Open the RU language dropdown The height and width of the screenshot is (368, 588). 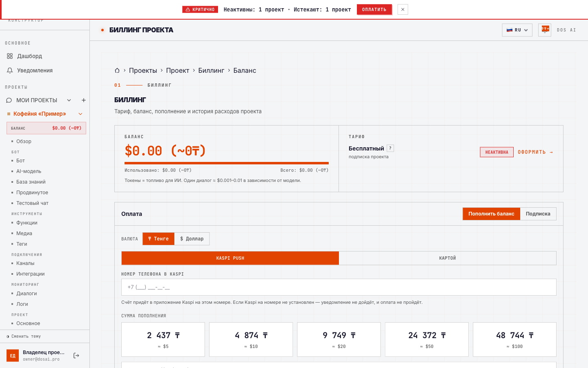click(x=517, y=30)
